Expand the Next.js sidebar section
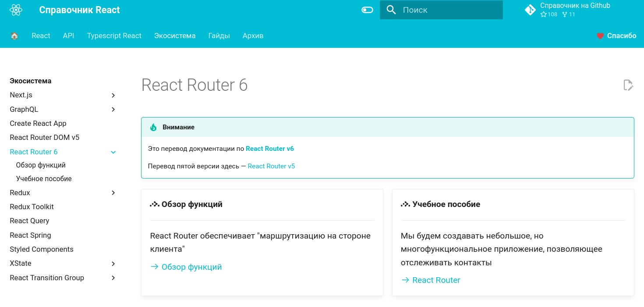 [x=113, y=95]
